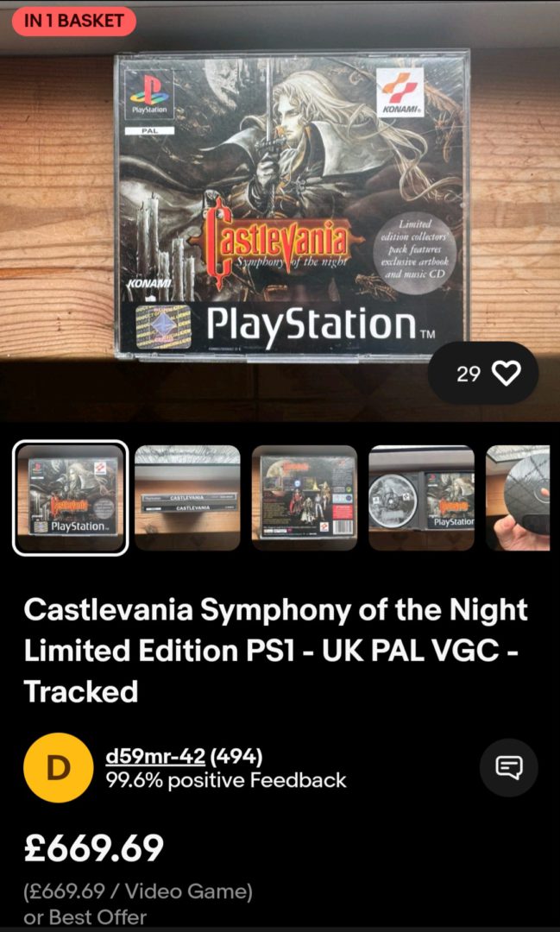Image resolution: width=560 pixels, height=932 pixels.
Task: Open the thumbnail showing open case with disc
Action: click(x=421, y=498)
